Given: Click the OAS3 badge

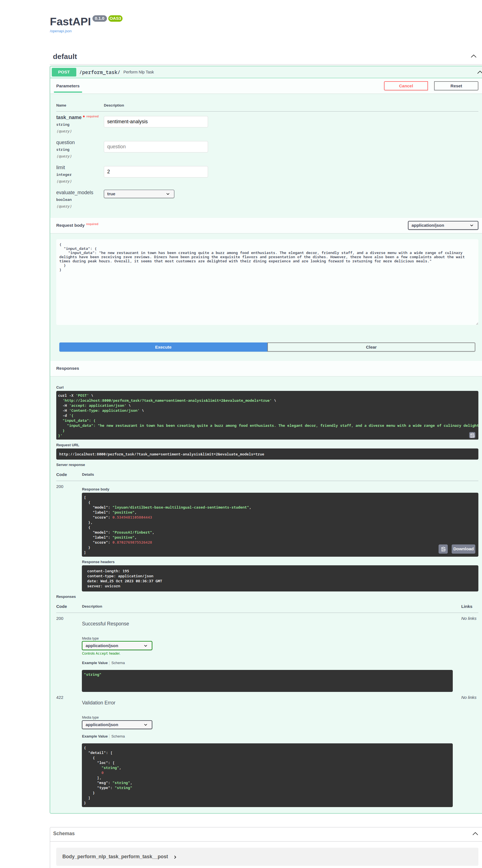Looking at the screenshot, I should click(x=115, y=19).
